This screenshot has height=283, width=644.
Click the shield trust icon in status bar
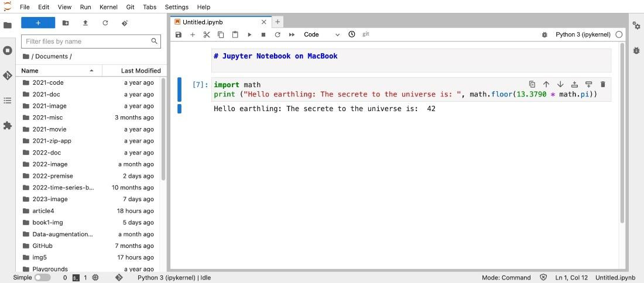point(543,278)
